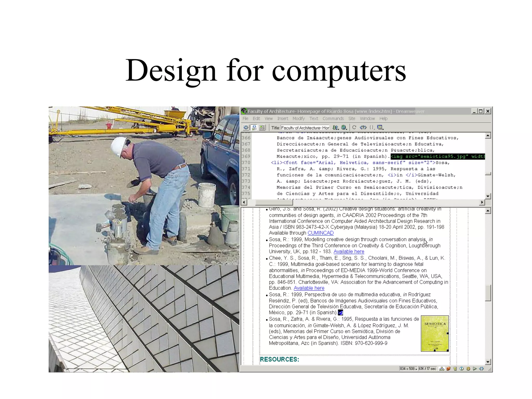Open the Code Inspector launcher icon
Viewport: 532px width, 399px height.
pyautogui.click(x=481, y=369)
